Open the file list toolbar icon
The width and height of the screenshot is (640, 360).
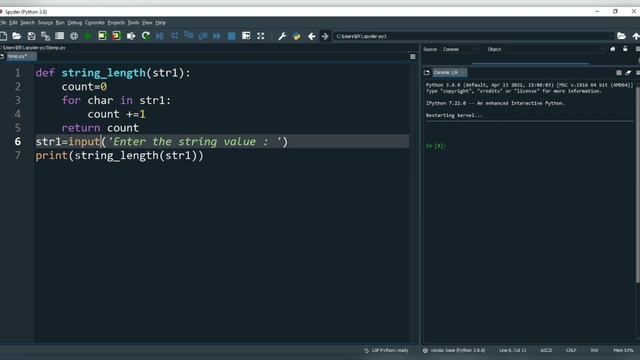60,36
